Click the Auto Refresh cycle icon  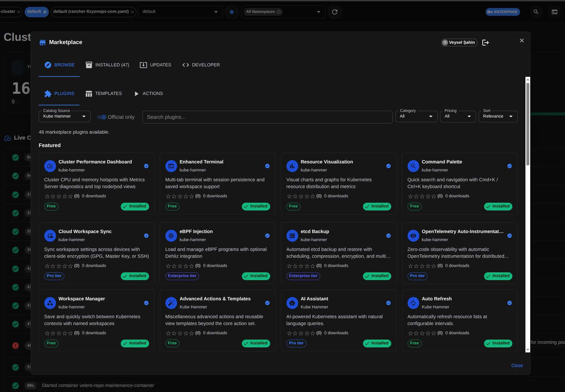click(x=413, y=303)
